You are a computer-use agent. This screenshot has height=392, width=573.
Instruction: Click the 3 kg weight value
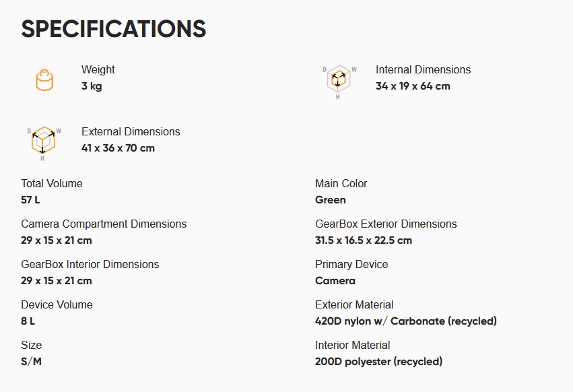pyautogui.click(x=92, y=86)
